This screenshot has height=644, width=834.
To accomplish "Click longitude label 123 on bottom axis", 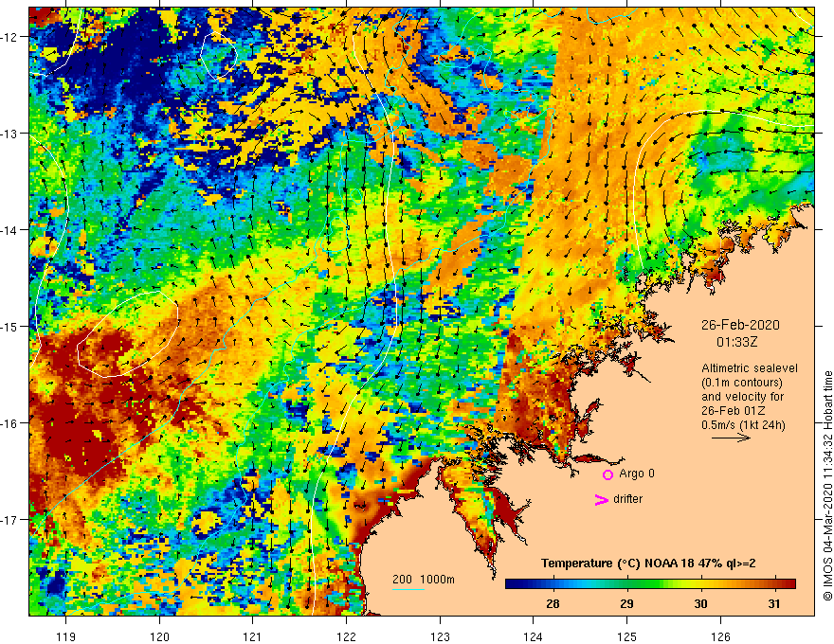I will [x=440, y=636].
